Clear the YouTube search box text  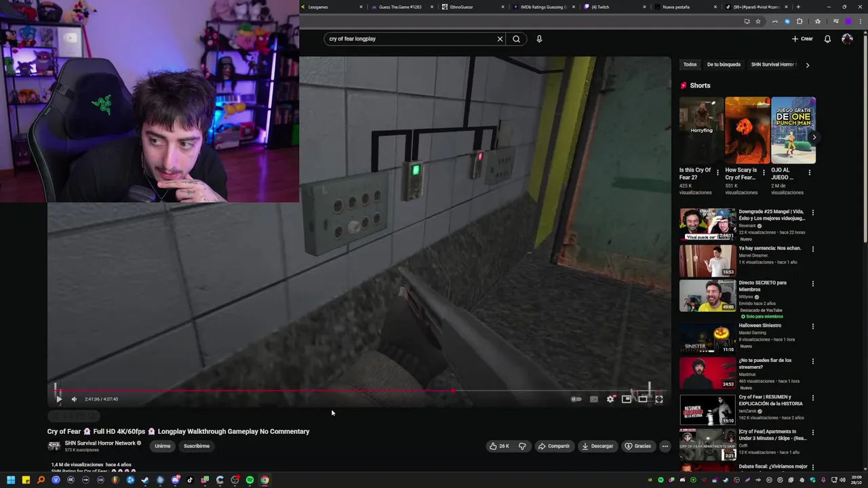tap(500, 39)
